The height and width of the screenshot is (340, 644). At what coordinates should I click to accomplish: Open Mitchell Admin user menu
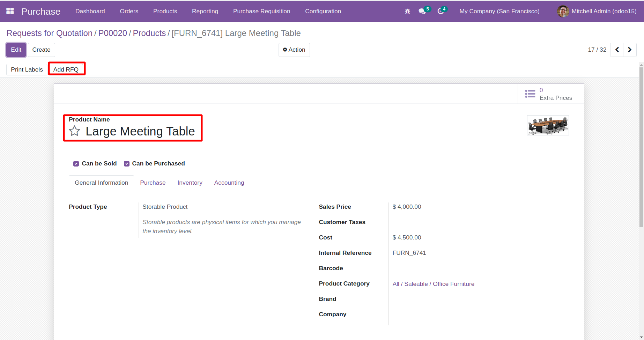coord(597,11)
